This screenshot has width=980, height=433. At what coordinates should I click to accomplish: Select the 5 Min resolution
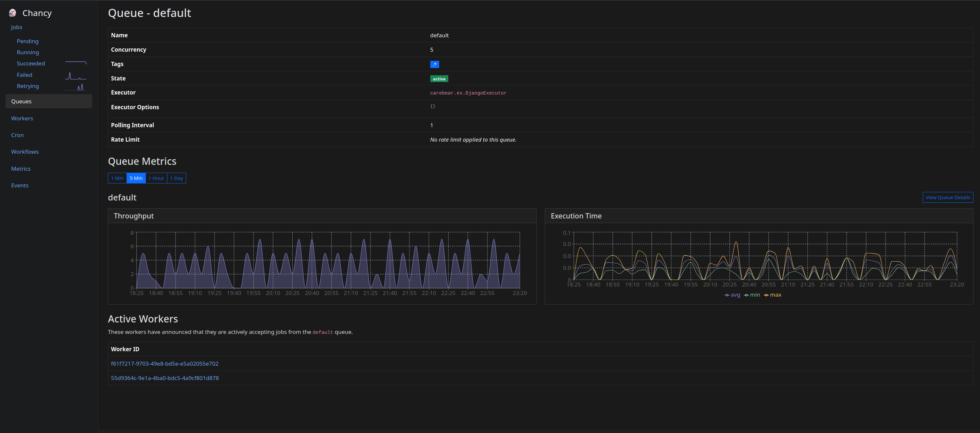point(136,178)
